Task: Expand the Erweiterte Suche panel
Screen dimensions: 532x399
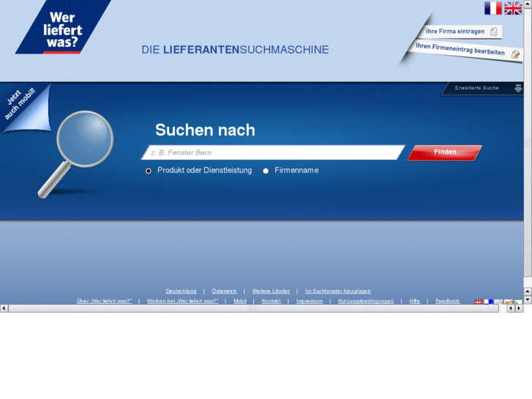Action: point(476,88)
